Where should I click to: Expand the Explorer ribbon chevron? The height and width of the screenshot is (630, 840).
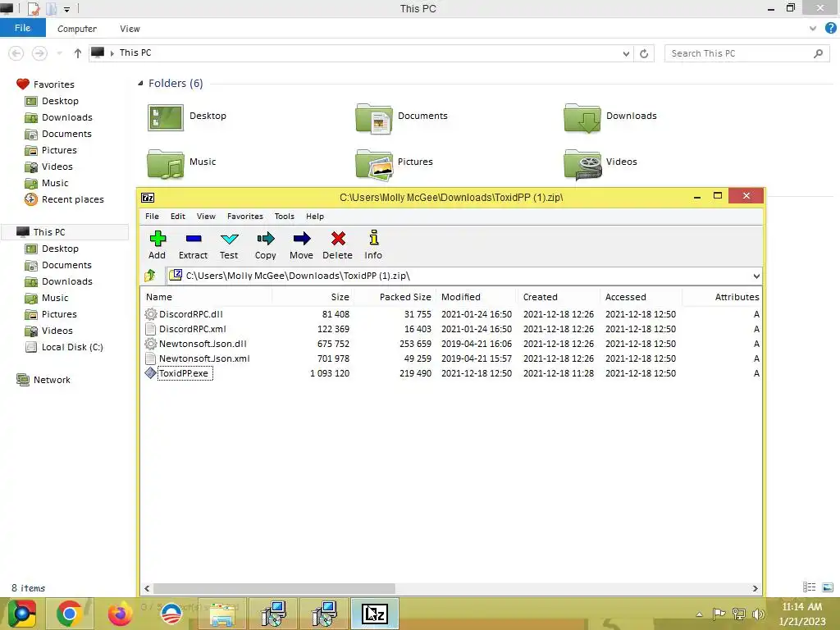click(x=813, y=29)
